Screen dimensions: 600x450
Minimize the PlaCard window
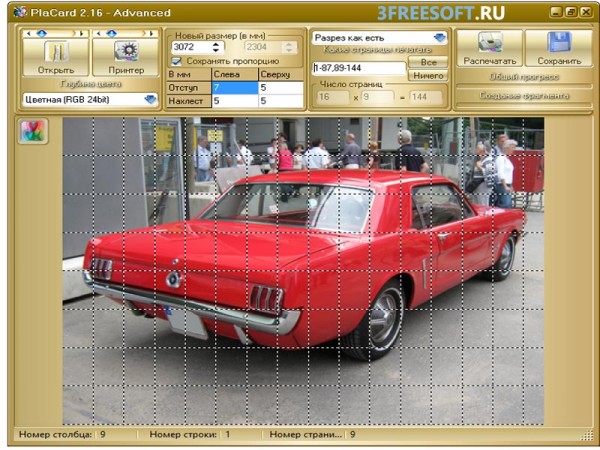tap(556, 11)
